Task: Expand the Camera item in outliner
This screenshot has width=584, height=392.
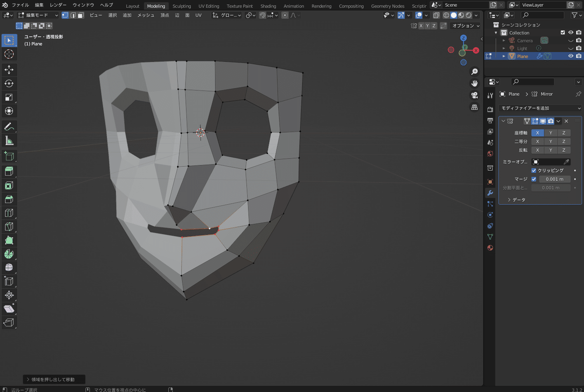Action: point(504,41)
